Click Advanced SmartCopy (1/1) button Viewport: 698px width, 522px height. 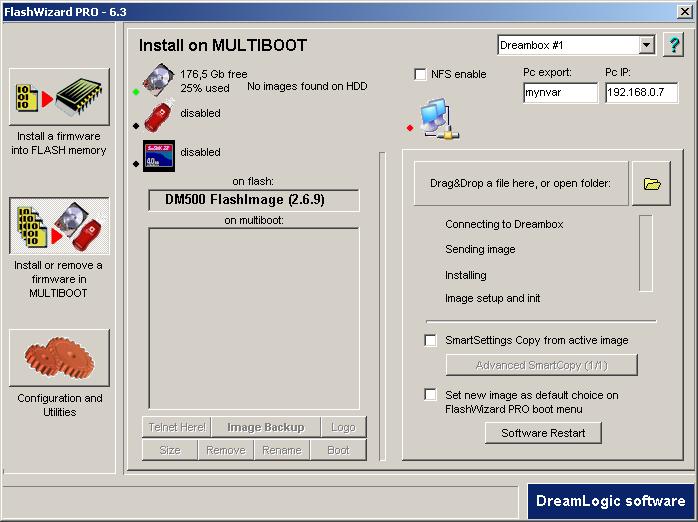pos(542,365)
